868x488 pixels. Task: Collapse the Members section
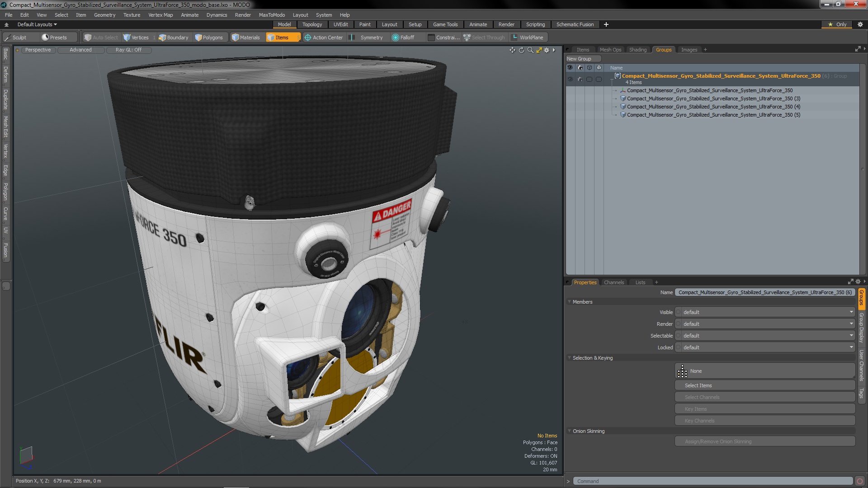[570, 302]
